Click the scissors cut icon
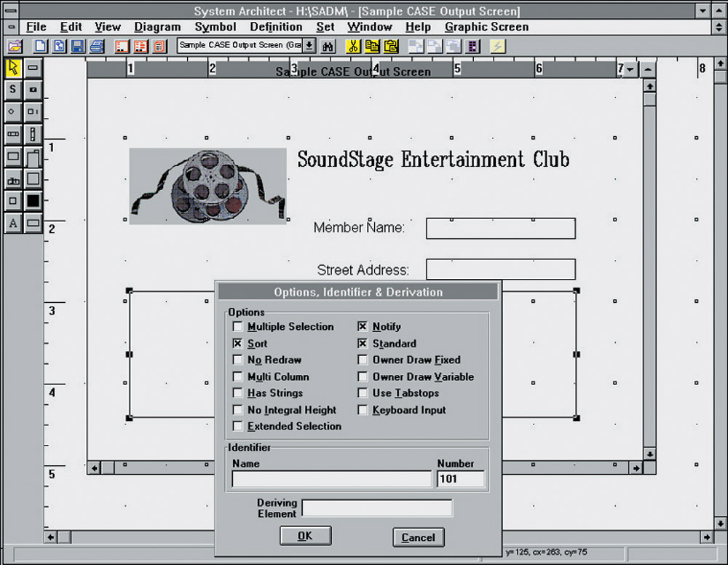The image size is (728, 565). click(353, 46)
